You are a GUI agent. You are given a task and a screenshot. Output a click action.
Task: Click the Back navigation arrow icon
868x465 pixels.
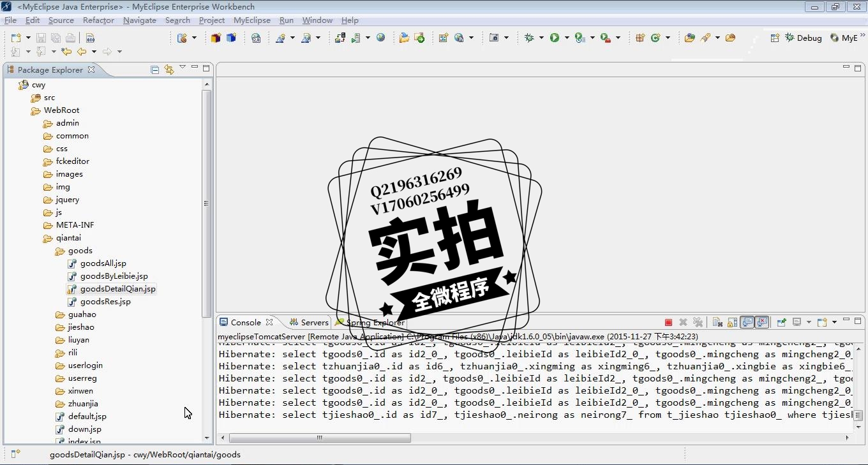[x=82, y=52]
